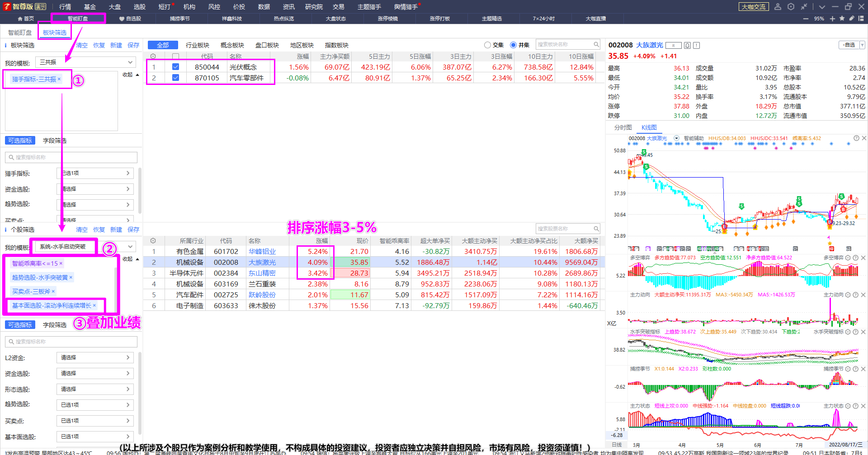Click the search magnifier in sector name search box
868x455 pixels.
[596, 44]
